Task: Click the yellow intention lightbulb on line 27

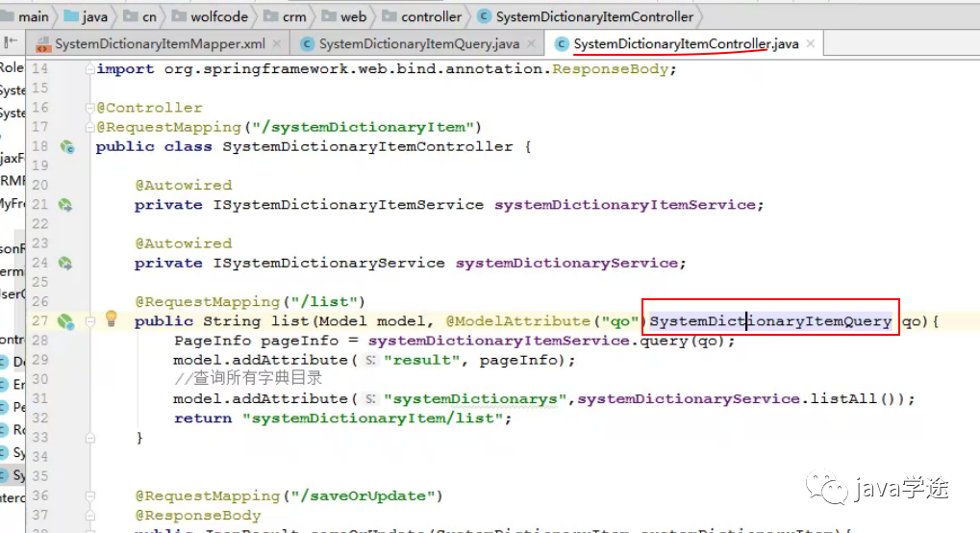Action: point(112,318)
